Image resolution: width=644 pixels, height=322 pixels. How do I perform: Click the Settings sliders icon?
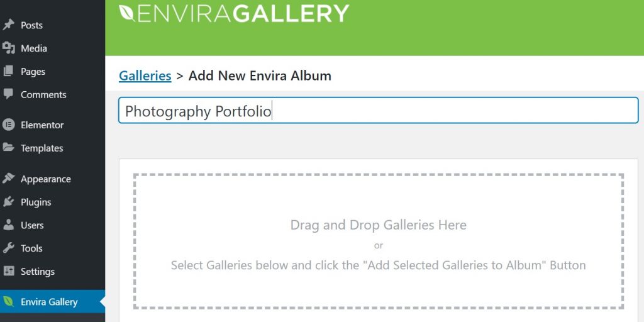coord(8,271)
